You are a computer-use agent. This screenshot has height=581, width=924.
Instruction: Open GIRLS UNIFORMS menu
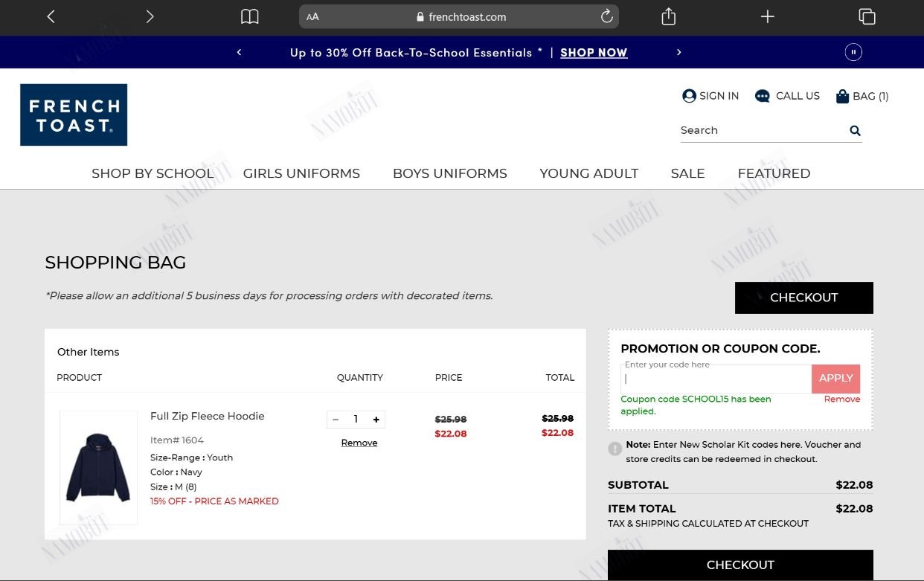click(301, 173)
